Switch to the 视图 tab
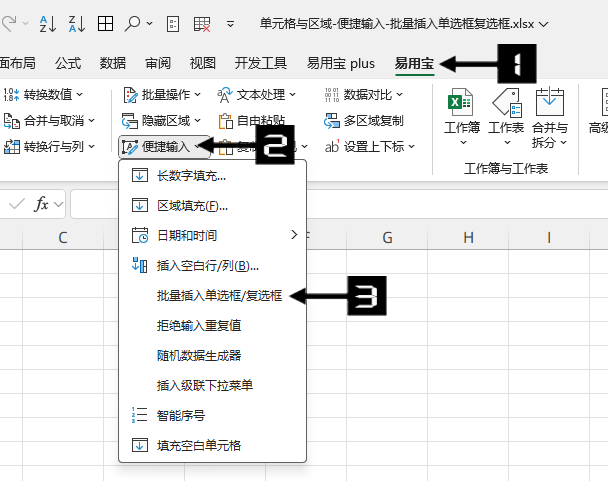 pos(202,63)
